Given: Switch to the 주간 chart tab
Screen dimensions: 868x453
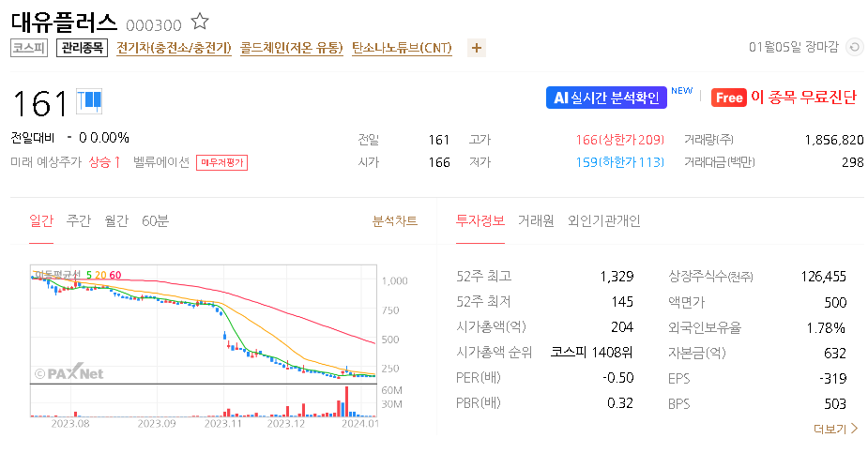Looking at the screenshot, I should (79, 221).
